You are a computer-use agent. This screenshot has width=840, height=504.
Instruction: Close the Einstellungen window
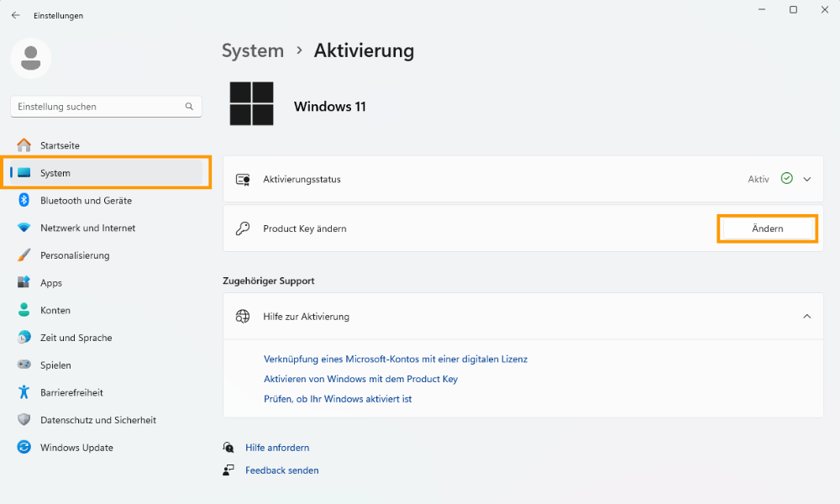tap(825, 9)
